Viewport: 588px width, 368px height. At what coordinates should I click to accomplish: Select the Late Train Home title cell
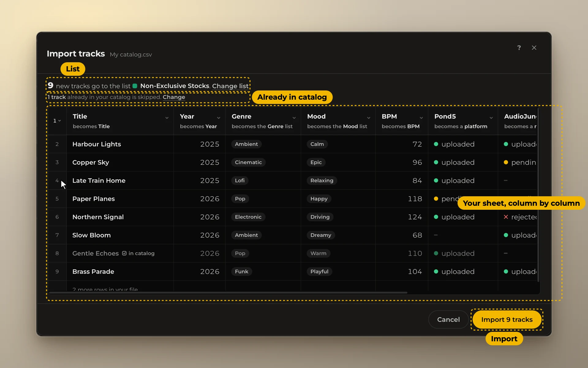120,181
